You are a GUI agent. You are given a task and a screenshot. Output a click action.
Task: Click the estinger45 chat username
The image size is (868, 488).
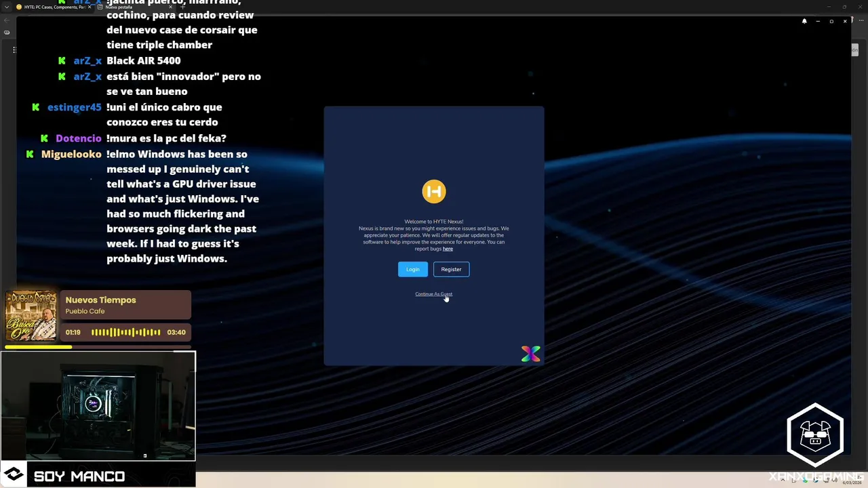click(x=74, y=107)
